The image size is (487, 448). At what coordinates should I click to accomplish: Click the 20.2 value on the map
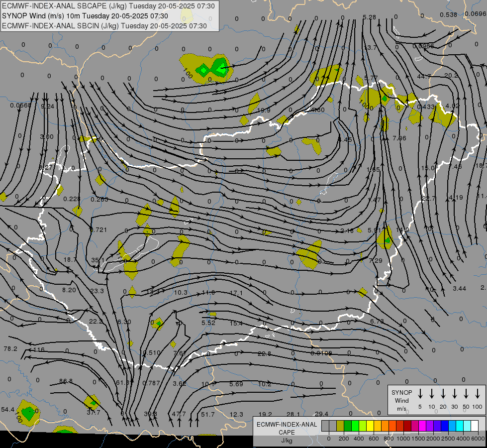pos(451,76)
